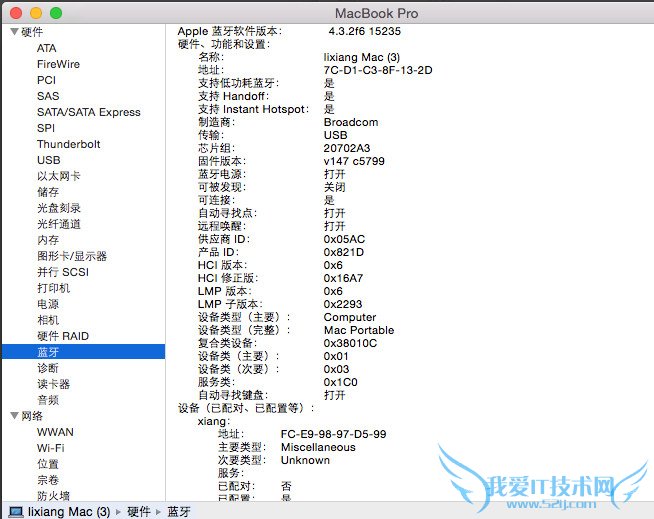The height and width of the screenshot is (519, 654).
Task: Select SAS in the hardware list
Action: point(48,96)
